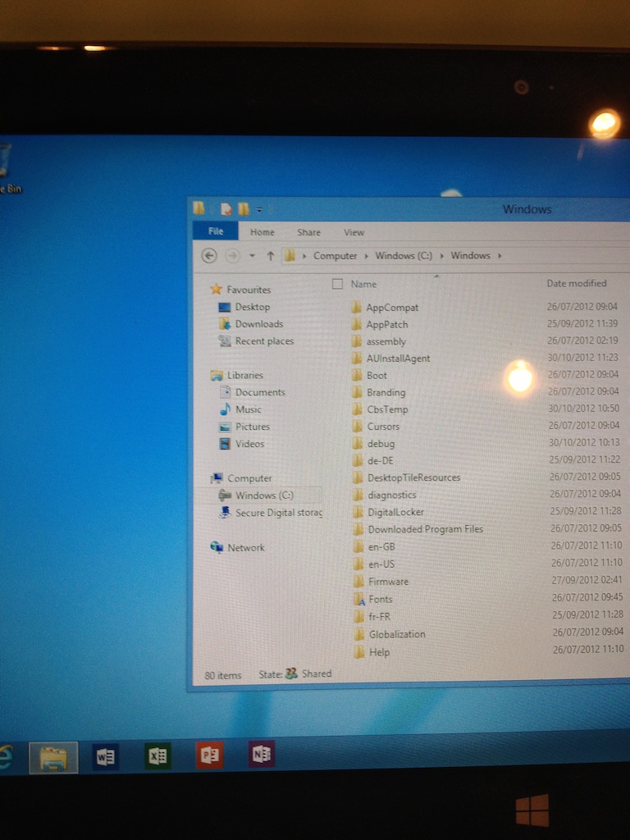Expand the arrow after Windows (C:) breadcrumb
The image size is (630, 840).
pos(442,256)
